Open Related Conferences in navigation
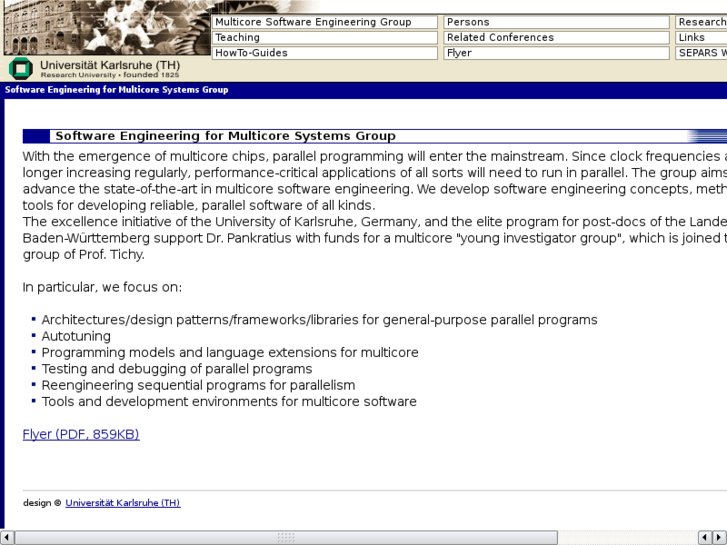727x545 pixels. tap(556, 38)
